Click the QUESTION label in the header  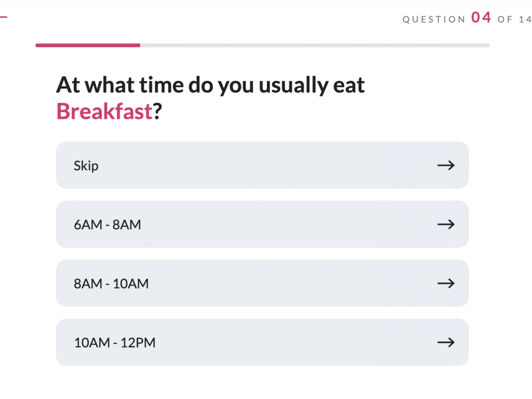434,19
